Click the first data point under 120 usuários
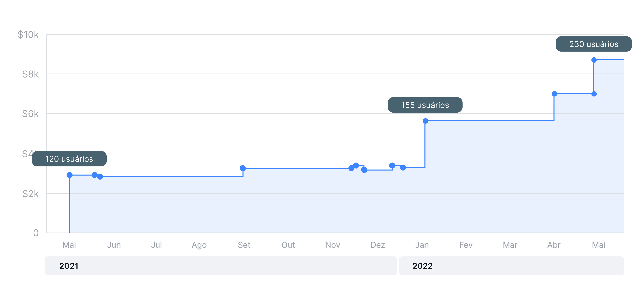The width and height of the screenshot is (644, 302). pyautogui.click(x=69, y=175)
